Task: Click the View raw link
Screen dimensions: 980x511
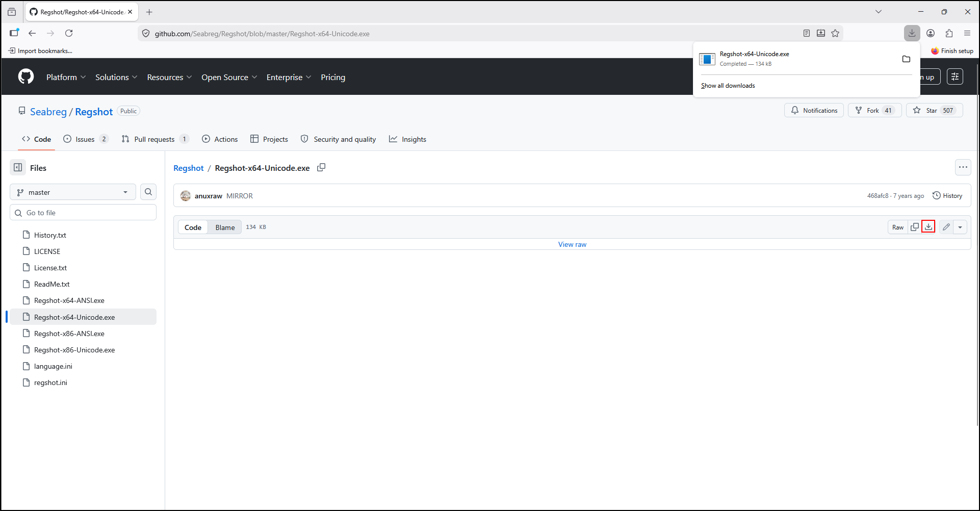Action: 572,244
